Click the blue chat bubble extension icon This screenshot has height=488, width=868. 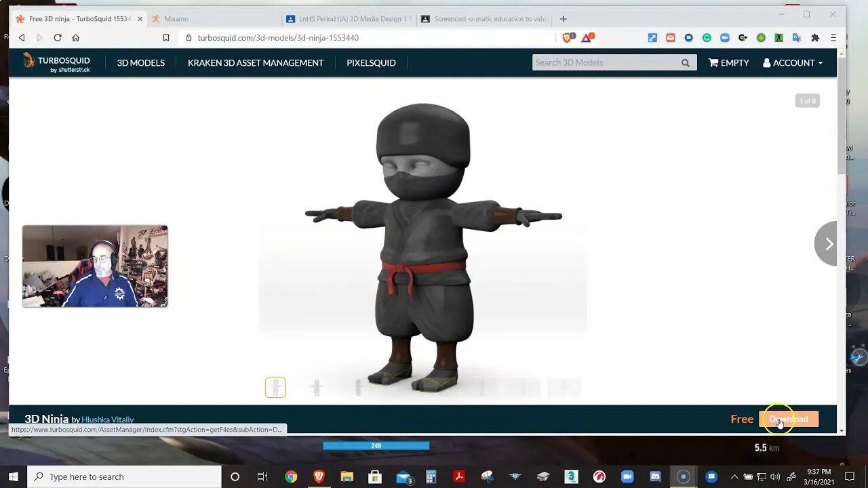pos(688,38)
